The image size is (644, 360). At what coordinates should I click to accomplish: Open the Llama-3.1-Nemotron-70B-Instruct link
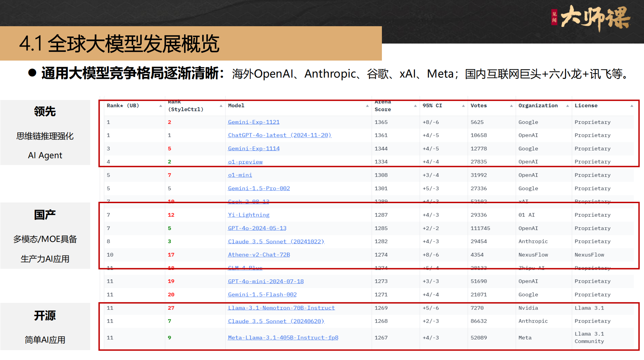(281, 308)
